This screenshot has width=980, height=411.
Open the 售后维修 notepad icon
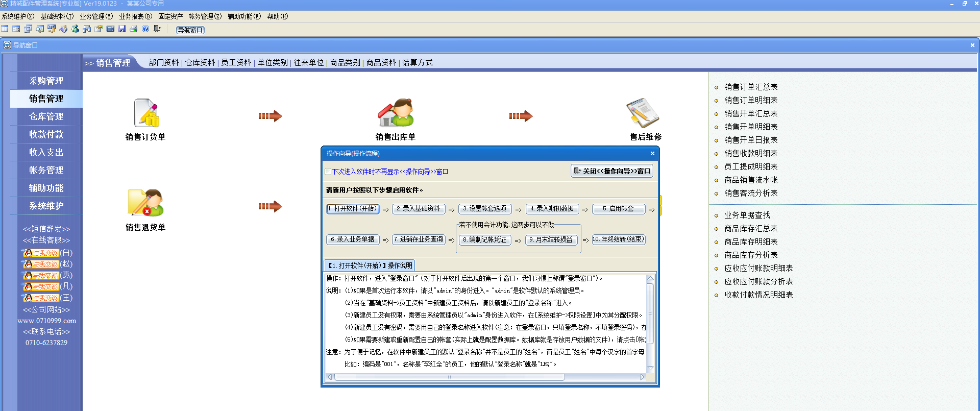tap(643, 113)
